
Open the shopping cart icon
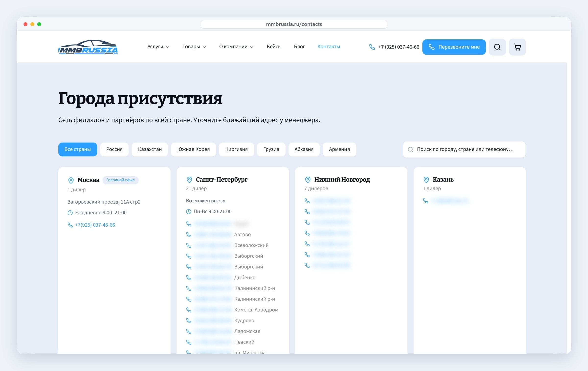coord(517,47)
